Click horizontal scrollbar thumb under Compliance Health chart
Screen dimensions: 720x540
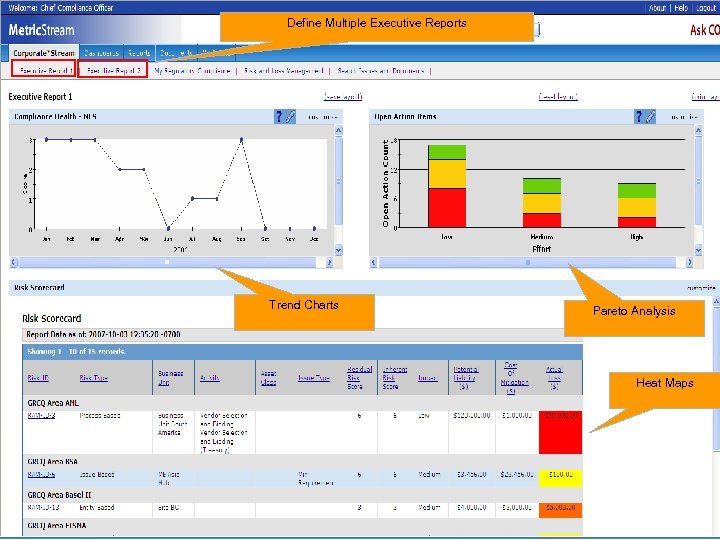coord(168,262)
